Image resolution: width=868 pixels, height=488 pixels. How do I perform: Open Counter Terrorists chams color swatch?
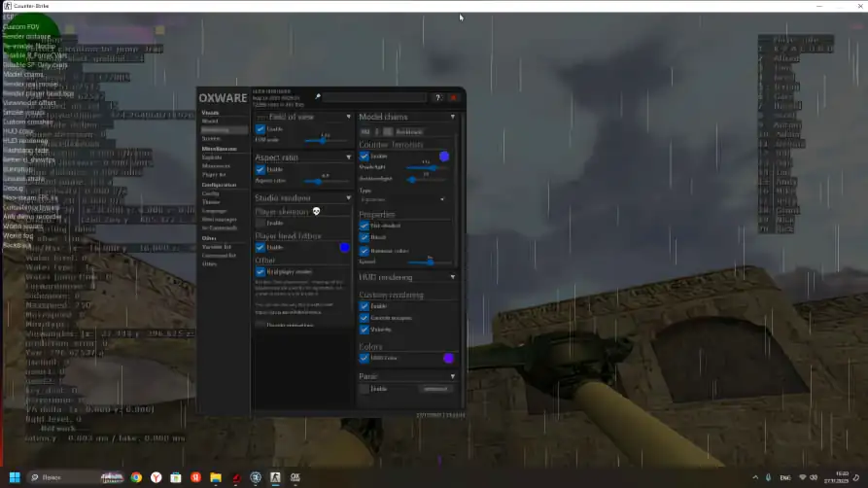(x=444, y=157)
